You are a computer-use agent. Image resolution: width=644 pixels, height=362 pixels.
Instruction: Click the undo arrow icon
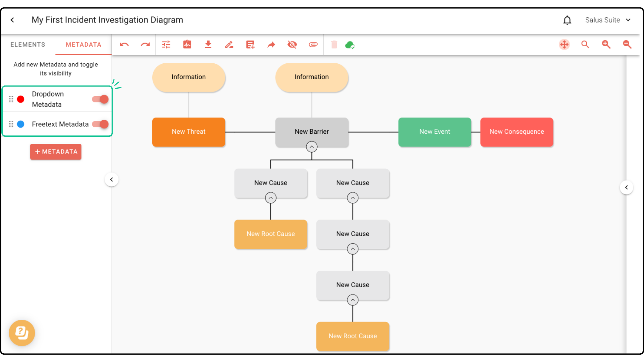tap(124, 45)
